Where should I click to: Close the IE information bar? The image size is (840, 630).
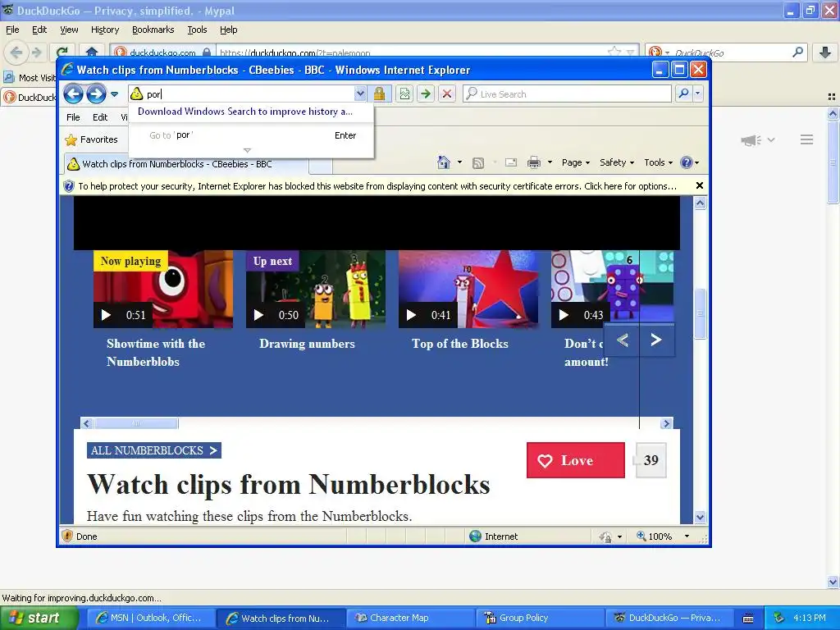[x=699, y=185]
